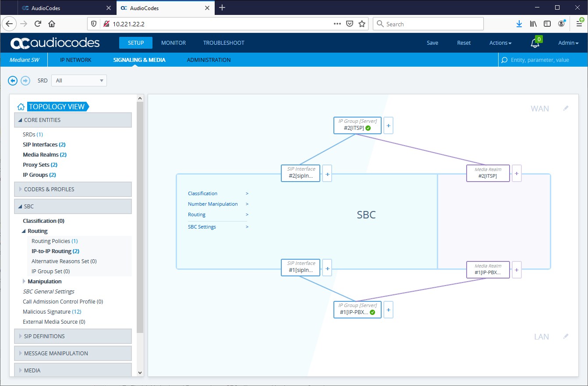
Task: Expand the Manipulation tree node
Action: 25,282
